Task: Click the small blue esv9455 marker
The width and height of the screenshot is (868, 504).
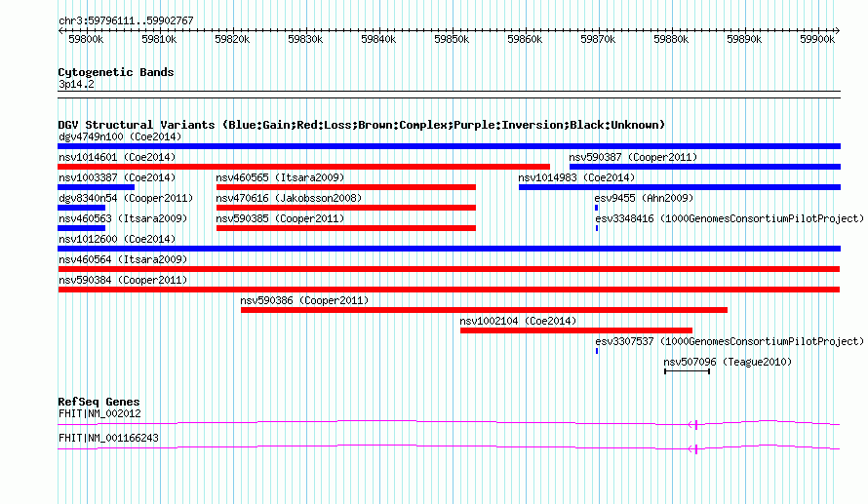Action: [596, 208]
